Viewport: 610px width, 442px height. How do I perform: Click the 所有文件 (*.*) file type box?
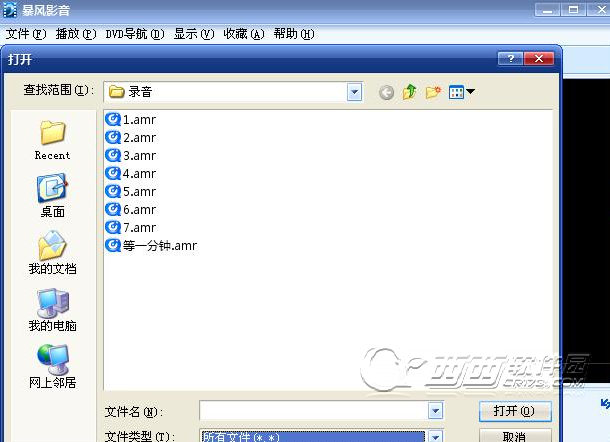[313, 437]
